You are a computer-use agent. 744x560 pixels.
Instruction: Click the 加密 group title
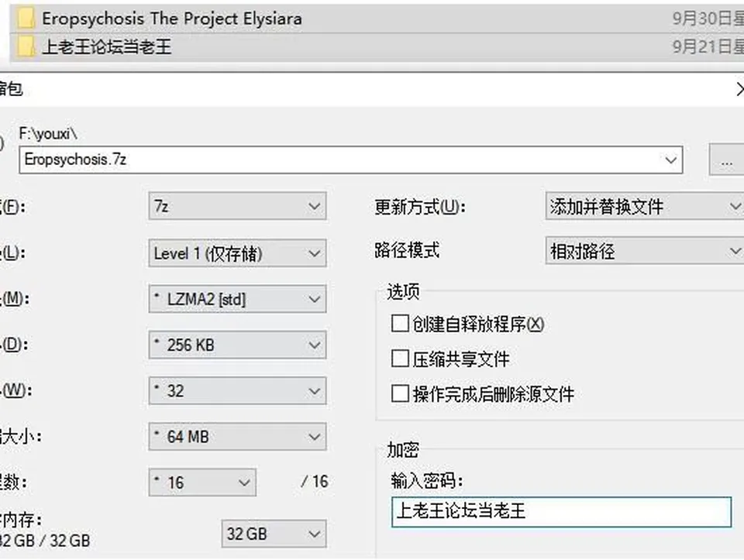[x=403, y=450]
